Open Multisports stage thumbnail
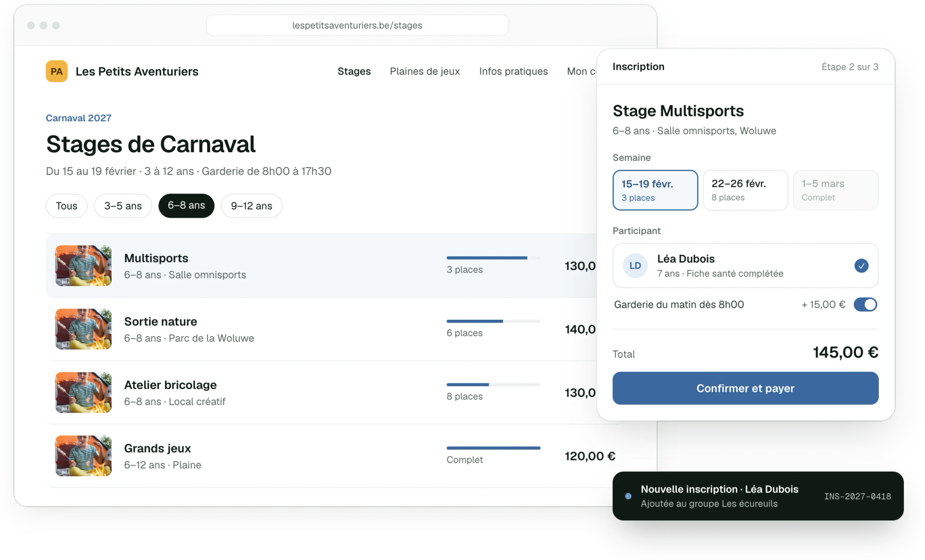Screen dimensions: 925x560 (83, 266)
